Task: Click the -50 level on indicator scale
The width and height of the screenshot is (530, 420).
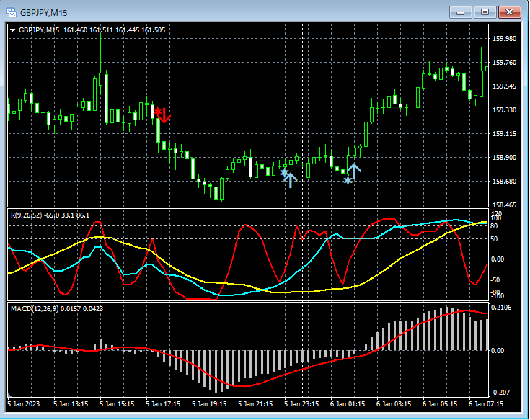Action: coord(495,280)
